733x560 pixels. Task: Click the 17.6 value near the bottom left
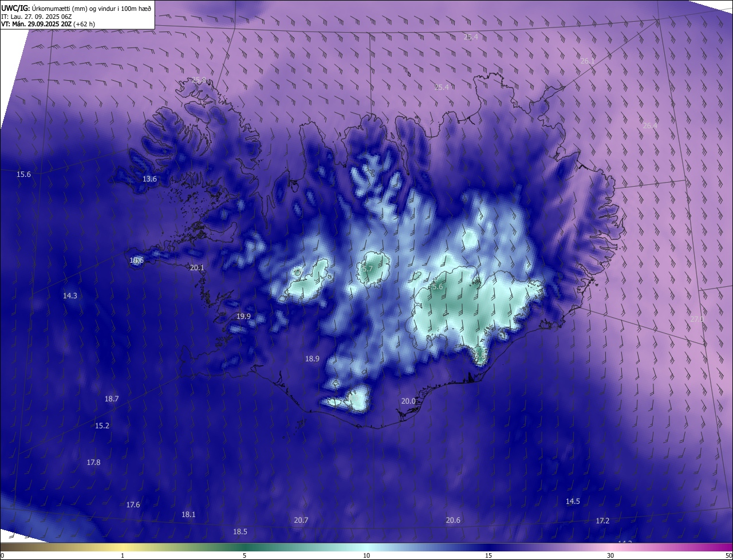(x=133, y=504)
